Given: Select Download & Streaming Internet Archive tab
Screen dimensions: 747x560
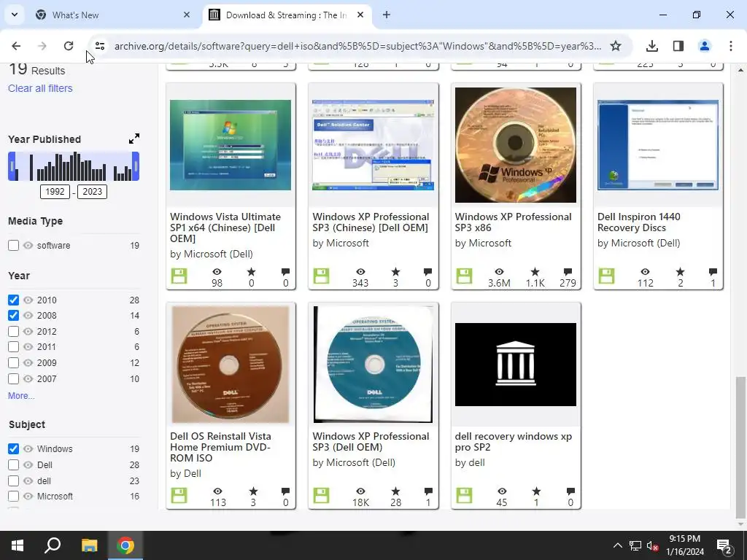Looking at the screenshot, I should [286, 15].
